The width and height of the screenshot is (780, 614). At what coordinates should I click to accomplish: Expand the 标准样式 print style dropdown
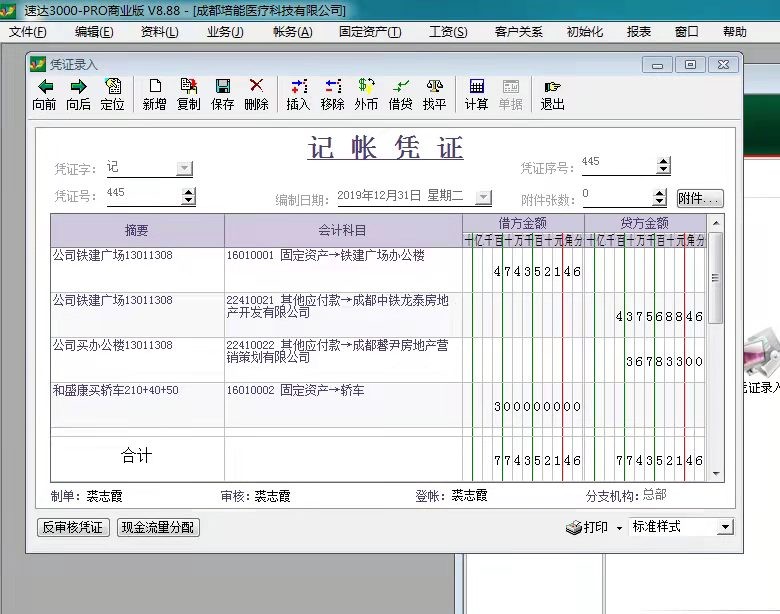click(x=725, y=527)
